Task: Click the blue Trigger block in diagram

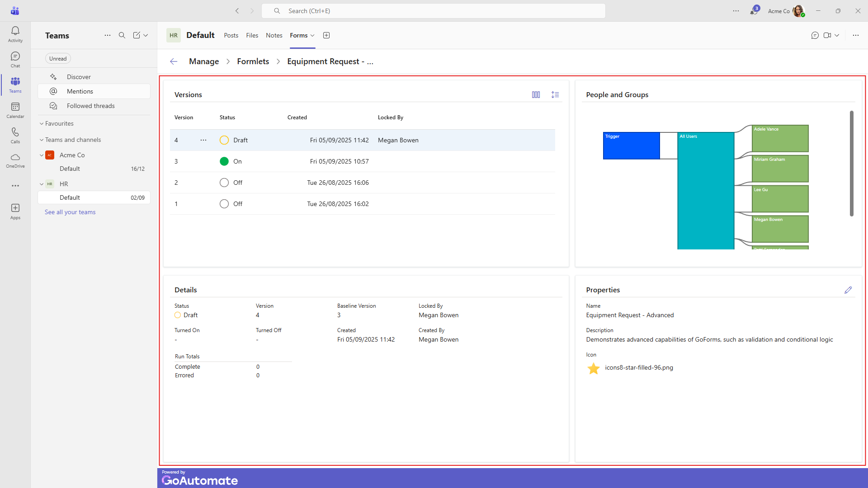Action: pos(631,145)
